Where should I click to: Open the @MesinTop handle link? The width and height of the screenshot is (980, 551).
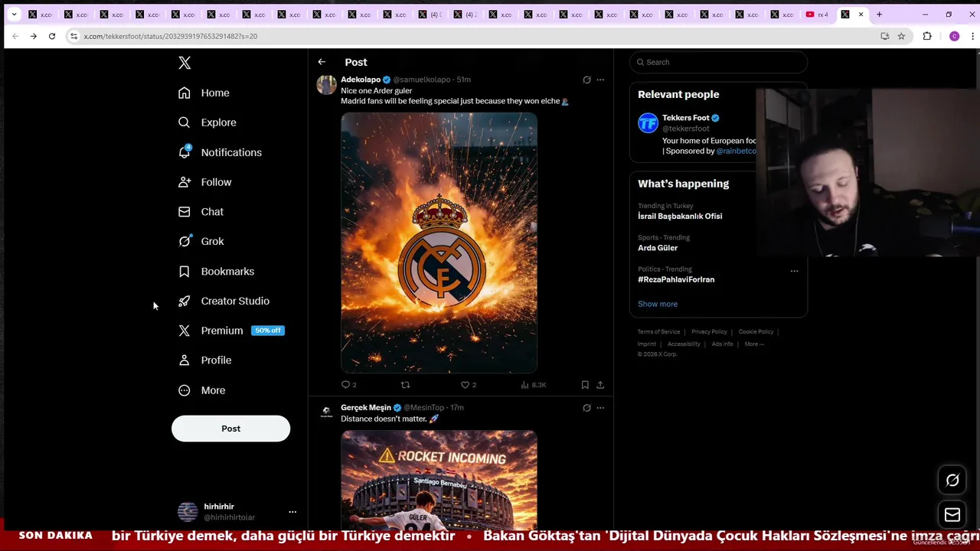[423, 408]
